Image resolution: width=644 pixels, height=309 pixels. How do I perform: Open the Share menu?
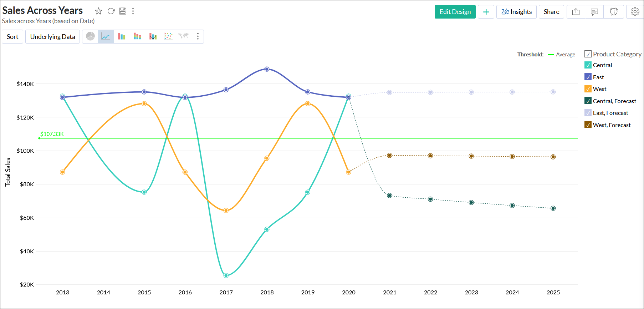pyautogui.click(x=551, y=12)
